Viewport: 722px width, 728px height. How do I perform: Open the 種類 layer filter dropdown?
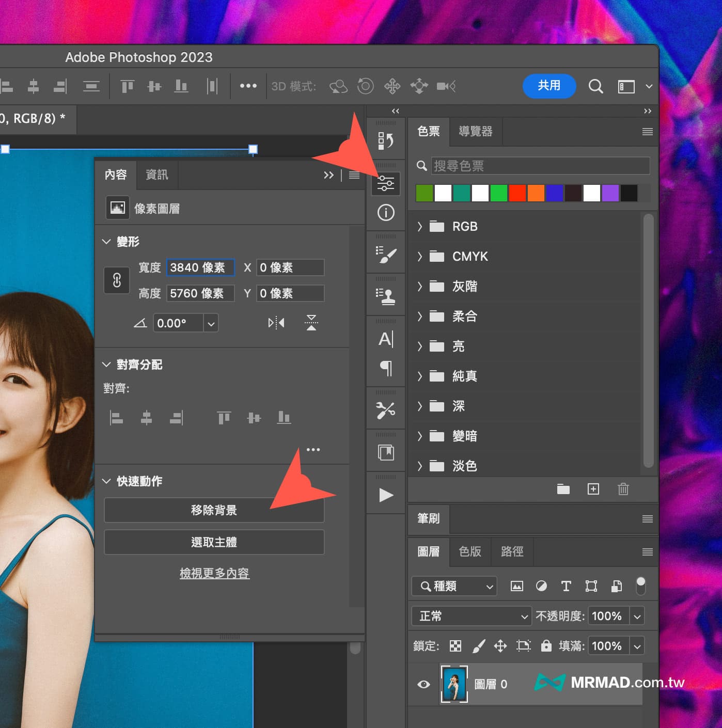pyautogui.click(x=454, y=586)
